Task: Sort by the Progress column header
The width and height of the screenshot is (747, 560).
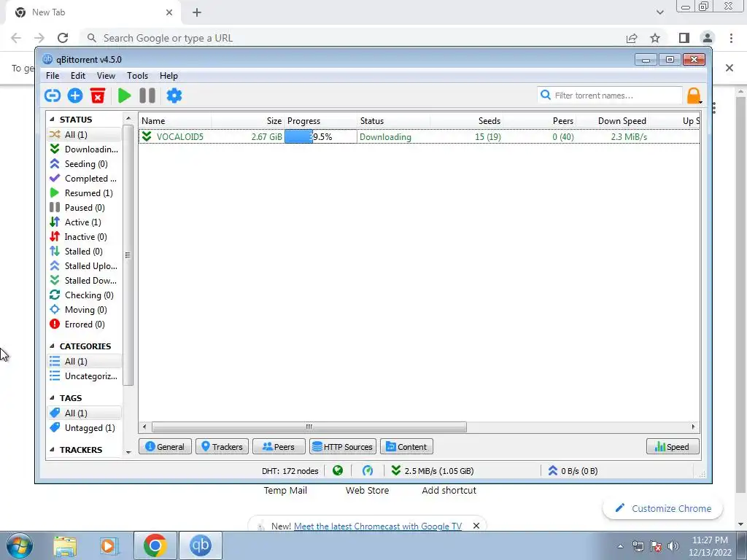Action: (x=321, y=121)
